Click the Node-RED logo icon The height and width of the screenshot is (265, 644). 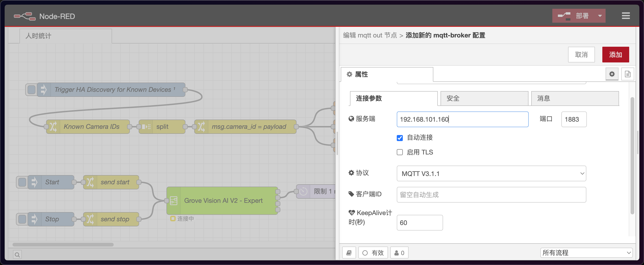pos(25,16)
